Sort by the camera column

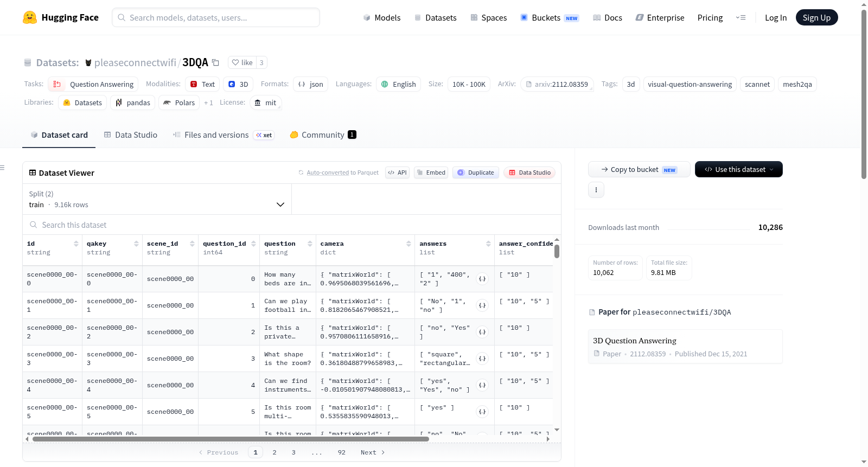point(409,244)
